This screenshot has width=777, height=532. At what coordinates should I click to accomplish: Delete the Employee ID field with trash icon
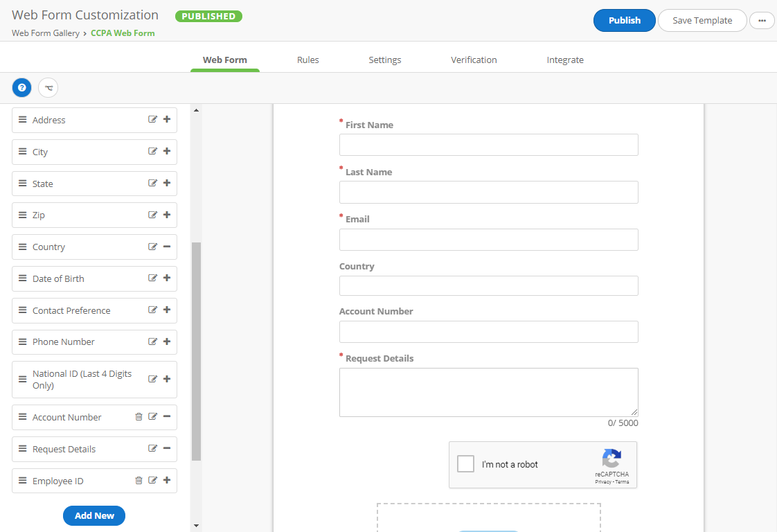point(139,481)
